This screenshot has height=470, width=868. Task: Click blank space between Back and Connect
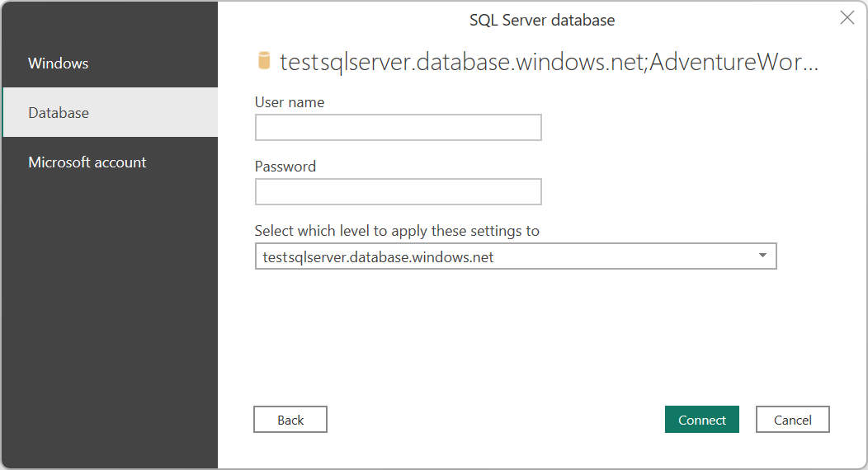(x=495, y=420)
